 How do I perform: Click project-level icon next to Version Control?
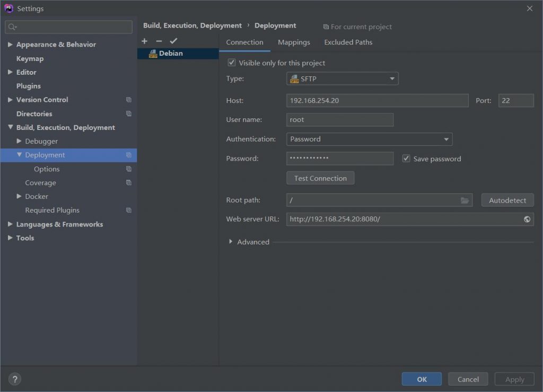[x=128, y=100]
